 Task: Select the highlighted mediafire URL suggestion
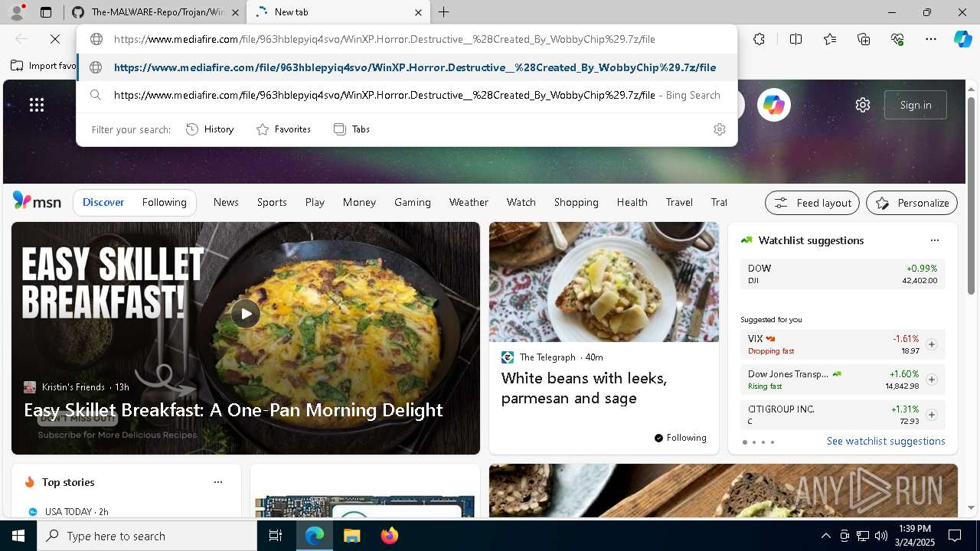click(x=407, y=67)
